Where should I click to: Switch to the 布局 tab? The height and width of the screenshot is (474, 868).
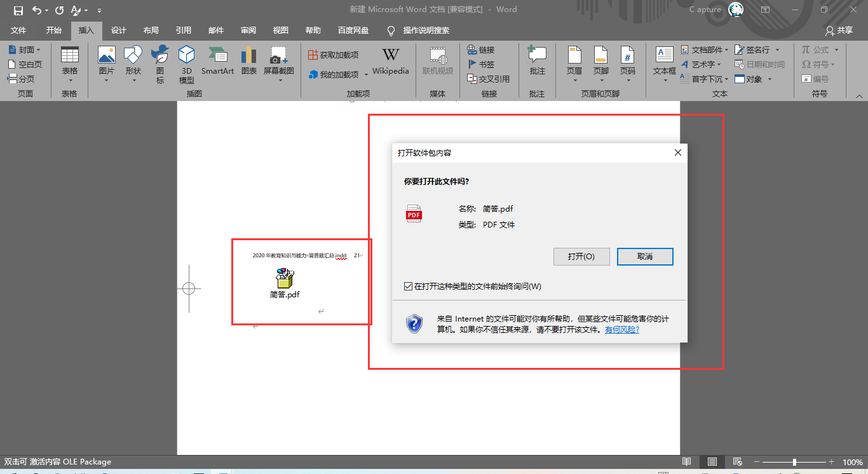[x=151, y=30]
